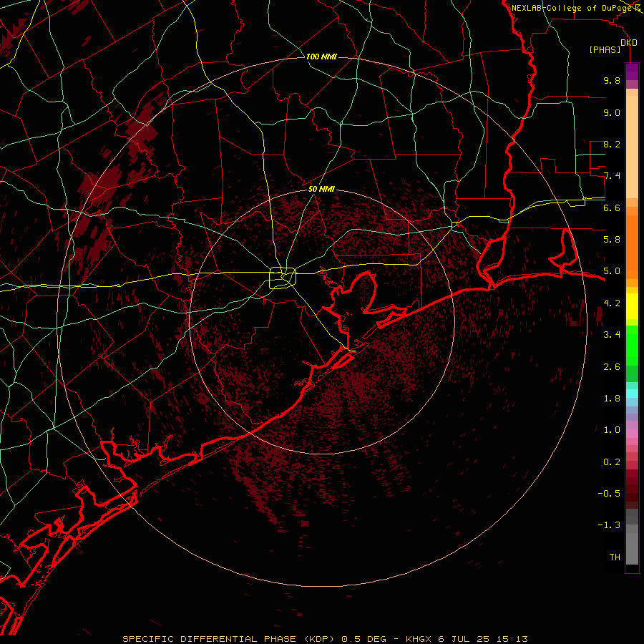Click the bright green color bar segment
644x644 pixels.
(x=632, y=345)
